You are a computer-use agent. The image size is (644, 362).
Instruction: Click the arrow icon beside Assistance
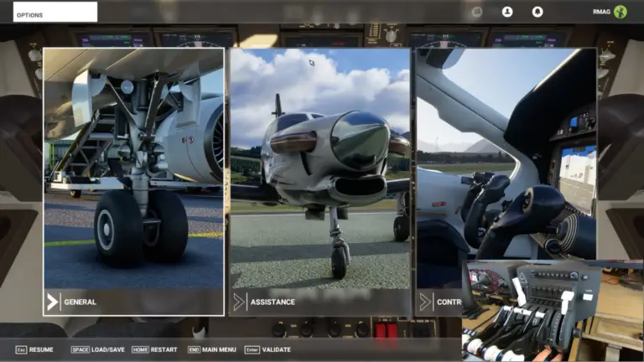[x=240, y=302]
